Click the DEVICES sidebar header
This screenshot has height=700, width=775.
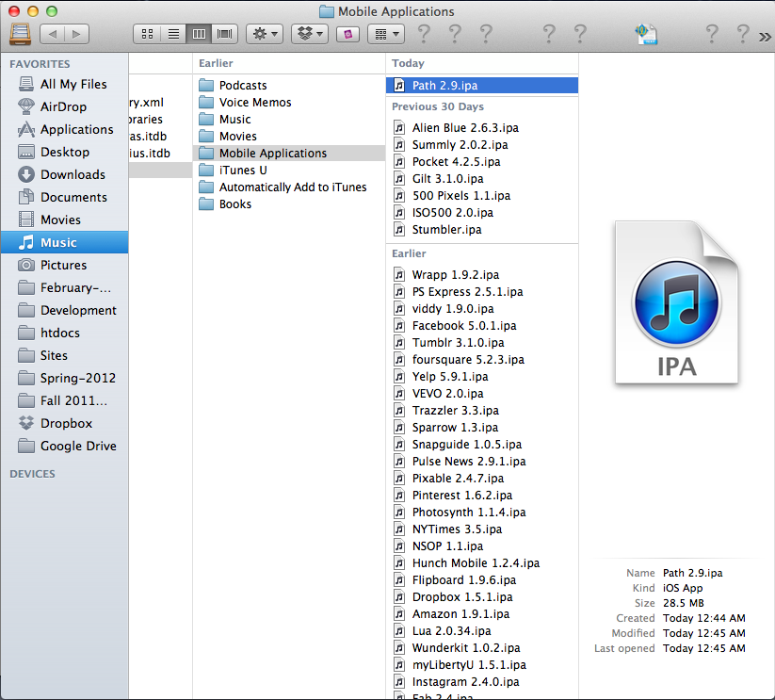click(x=33, y=474)
